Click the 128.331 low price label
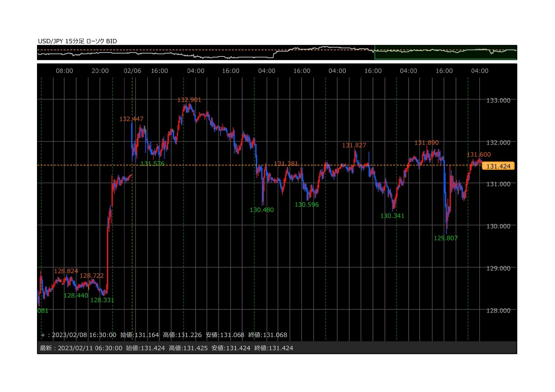The height and width of the screenshot is (392, 555). click(102, 300)
